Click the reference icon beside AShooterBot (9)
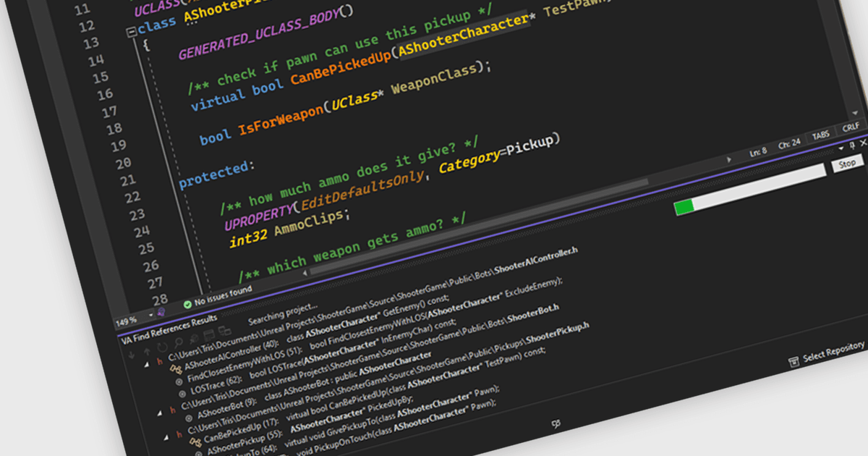The image size is (868, 456). pyautogui.click(x=188, y=418)
